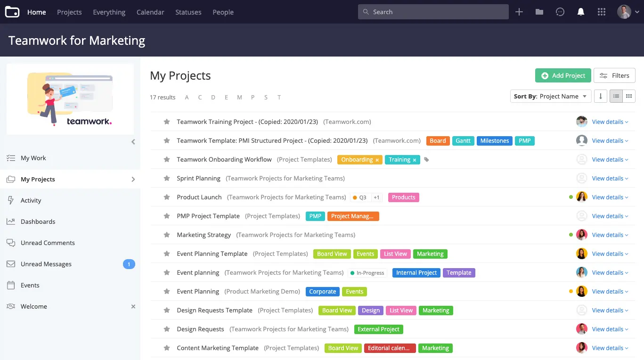This screenshot has height=360, width=644.
Task: Click the Welcome handshake icon
Action: (x=11, y=306)
